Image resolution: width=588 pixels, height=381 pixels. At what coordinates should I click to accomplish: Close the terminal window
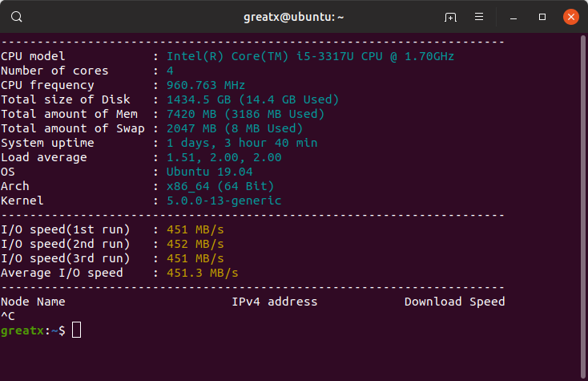pyautogui.click(x=570, y=16)
